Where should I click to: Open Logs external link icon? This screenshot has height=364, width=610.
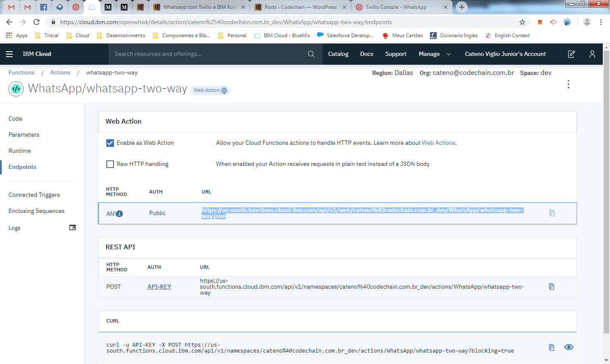pos(72,228)
